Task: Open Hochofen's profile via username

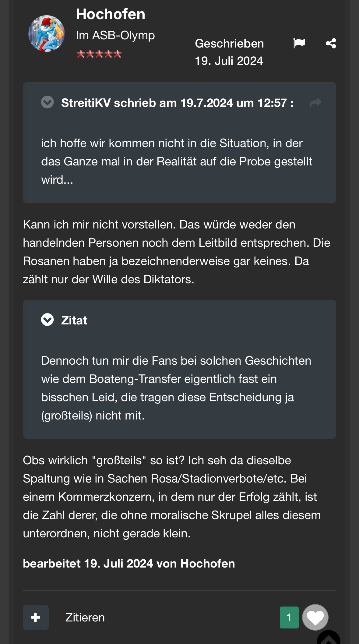Action: click(x=111, y=14)
